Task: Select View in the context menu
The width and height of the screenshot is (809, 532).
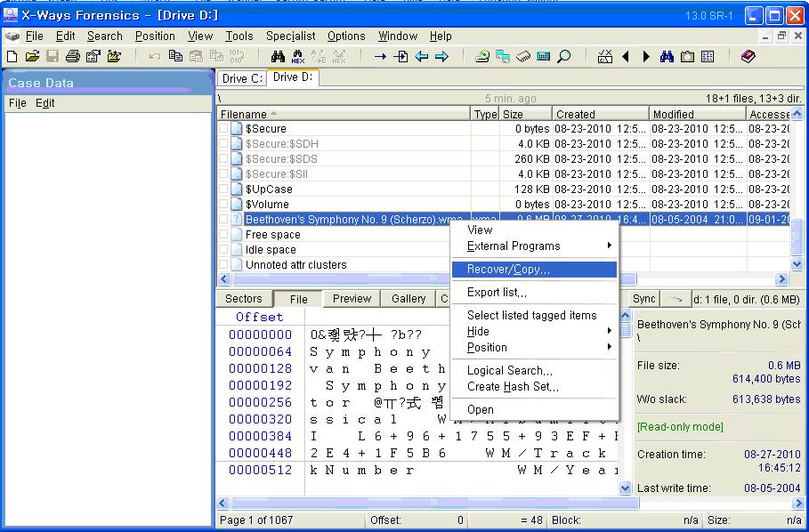Action: [x=534, y=230]
